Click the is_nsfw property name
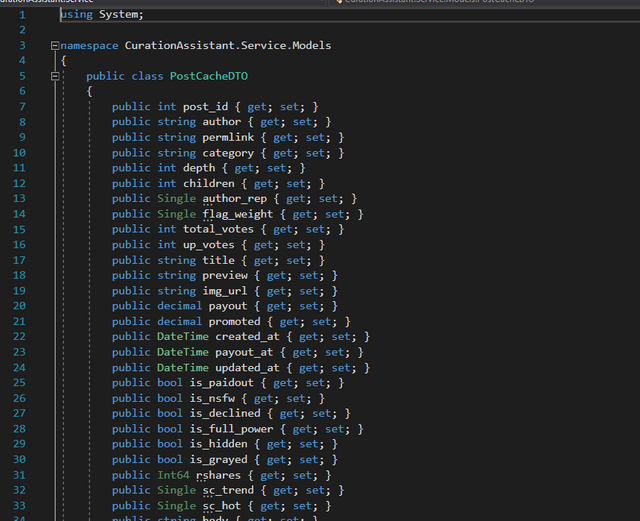 [212, 399]
